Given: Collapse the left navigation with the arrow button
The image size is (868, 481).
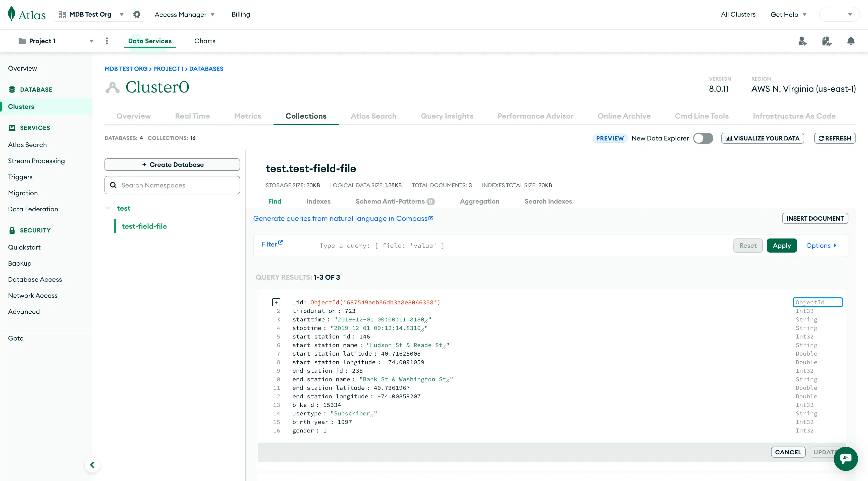Looking at the screenshot, I should point(92,464).
